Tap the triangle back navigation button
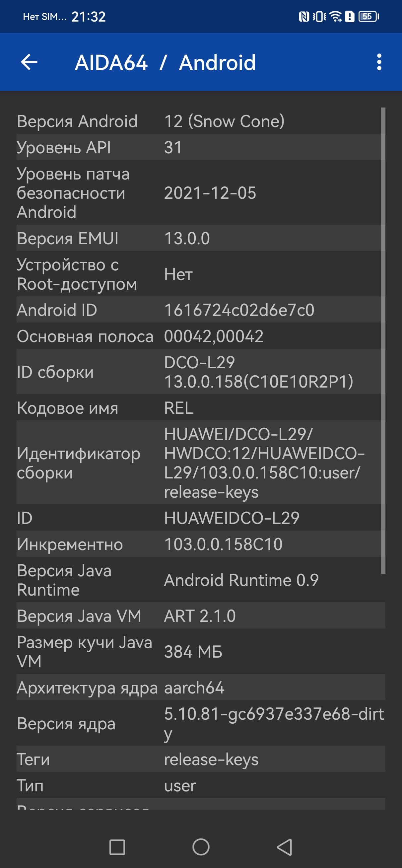The height and width of the screenshot is (868, 402). click(x=284, y=847)
